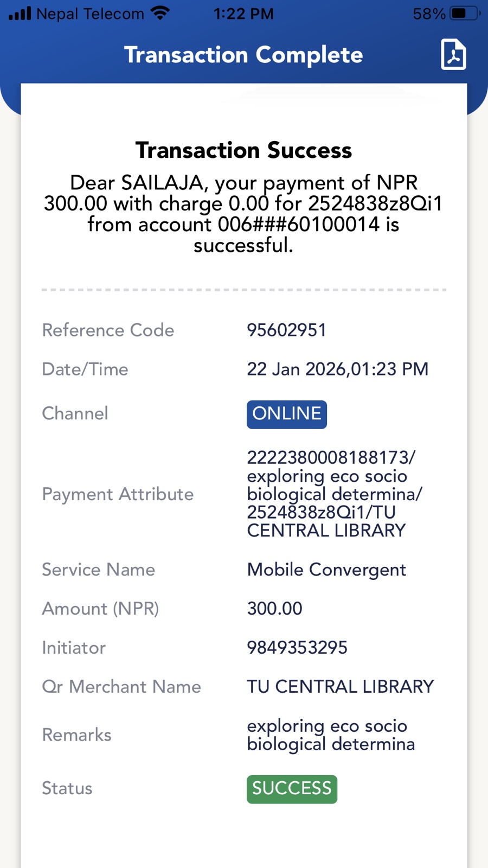The width and height of the screenshot is (488, 868).
Task: Tap reference code 95602951
Action: pyautogui.click(x=286, y=330)
